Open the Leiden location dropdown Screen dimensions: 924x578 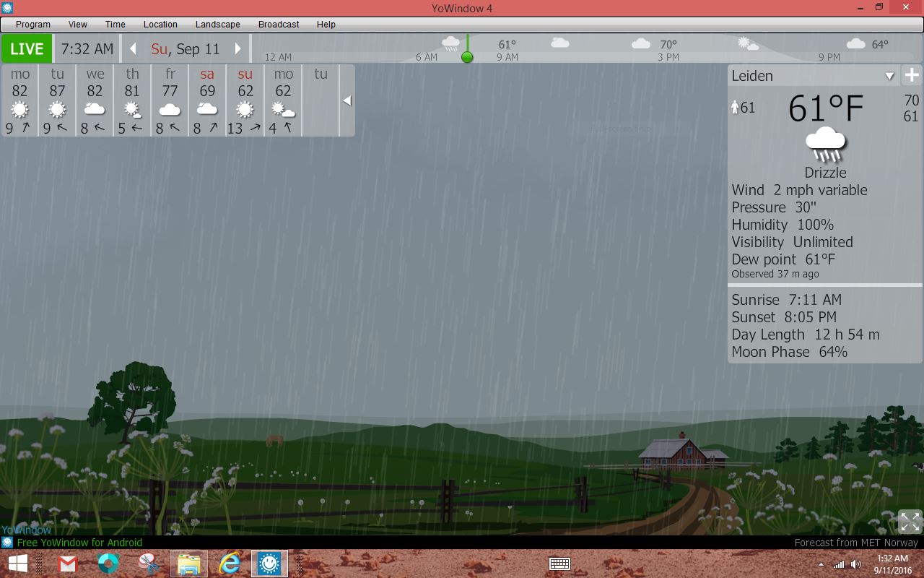pos(889,76)
